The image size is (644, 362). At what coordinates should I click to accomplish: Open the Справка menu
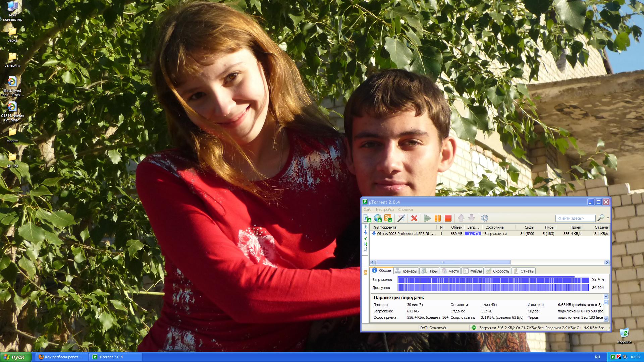point(405,209)
